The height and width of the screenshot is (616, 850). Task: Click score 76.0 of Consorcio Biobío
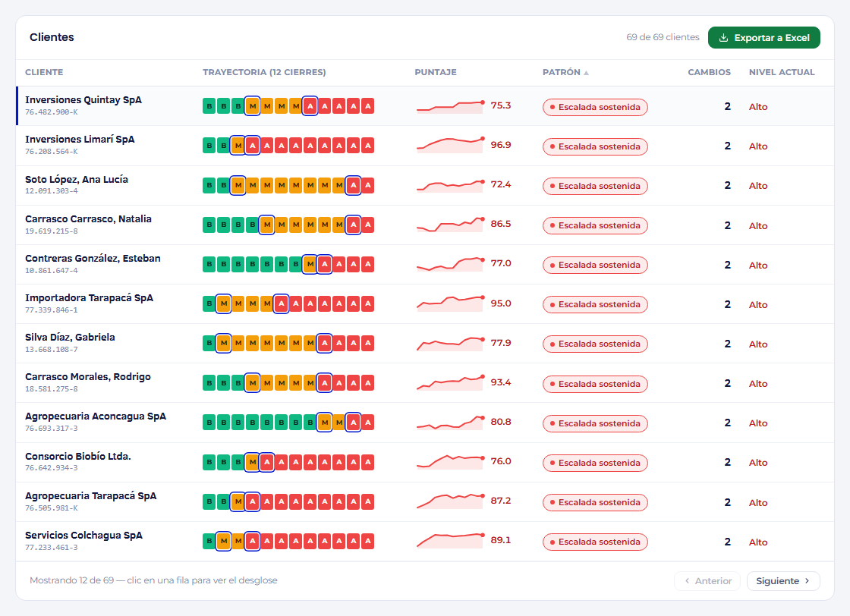[x=501, y=461]
